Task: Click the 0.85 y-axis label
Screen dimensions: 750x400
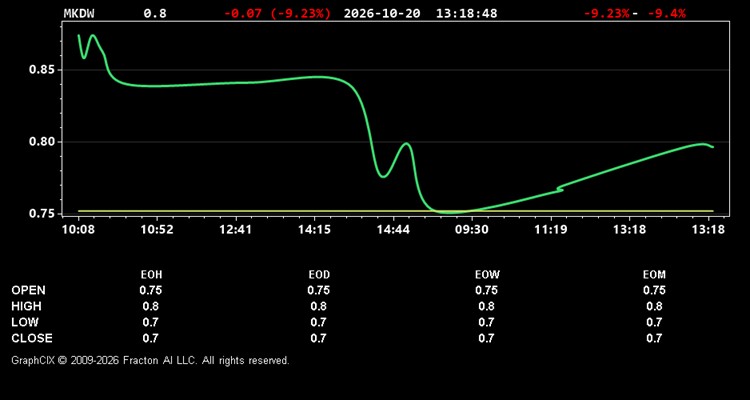Action: click(43, 70)
